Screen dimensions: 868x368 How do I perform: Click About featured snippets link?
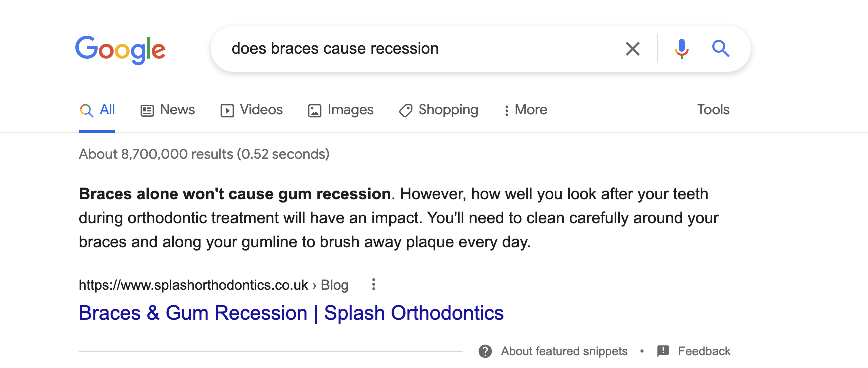click(x=564, y=351)
